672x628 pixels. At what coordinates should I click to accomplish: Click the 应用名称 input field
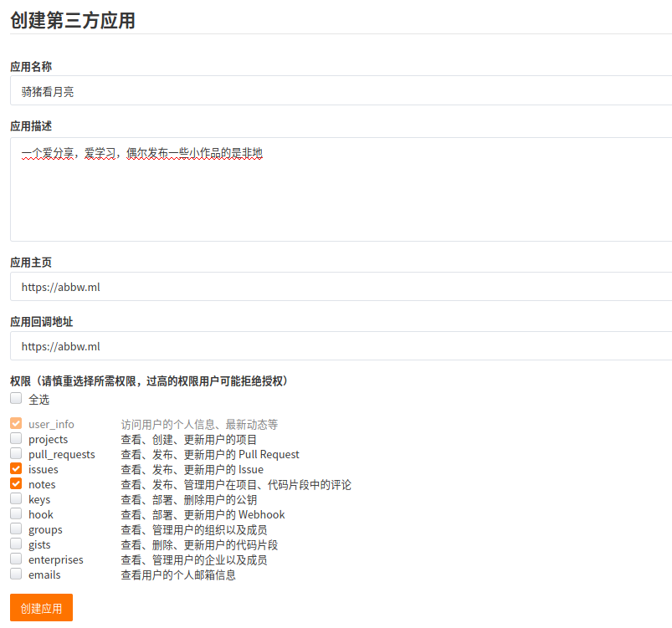341,90
